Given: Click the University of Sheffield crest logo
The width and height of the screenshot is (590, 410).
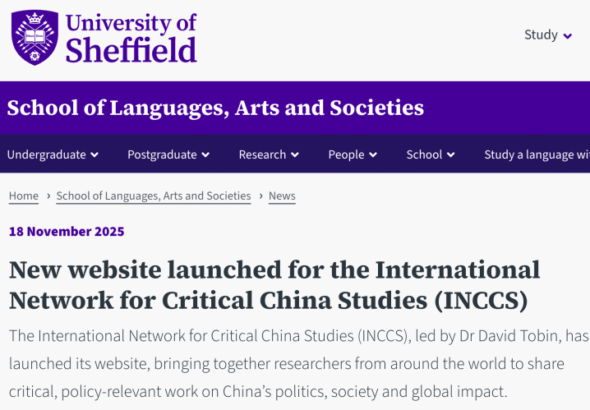Looking at the screenshot, I should (x=35, y=38).
